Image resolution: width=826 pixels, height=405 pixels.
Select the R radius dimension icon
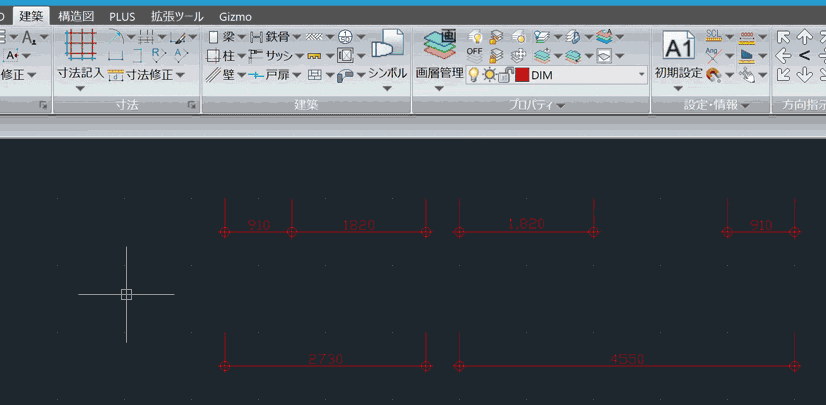pyautogui.click(x=158, y=55)
